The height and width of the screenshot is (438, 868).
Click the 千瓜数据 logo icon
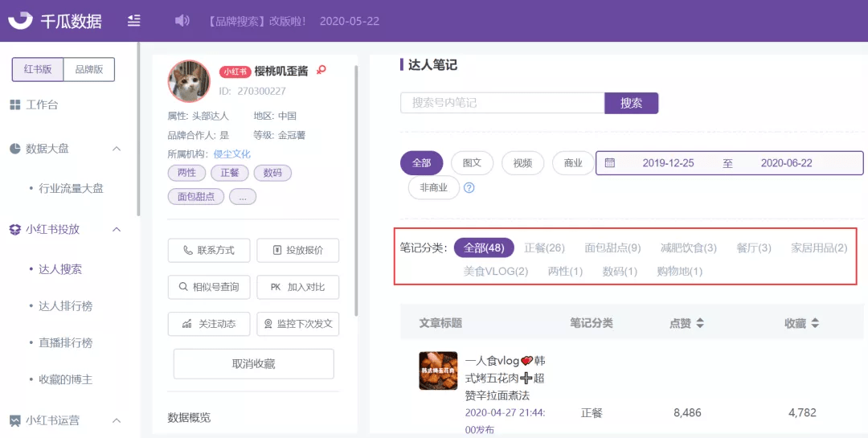click(20, 20)
